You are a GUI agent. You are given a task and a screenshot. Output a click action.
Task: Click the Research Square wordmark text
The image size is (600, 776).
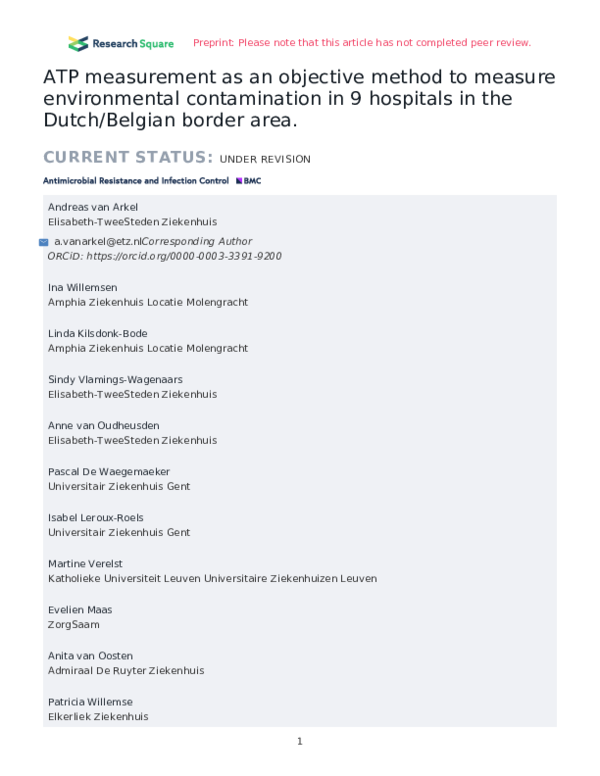click(133, 44)
